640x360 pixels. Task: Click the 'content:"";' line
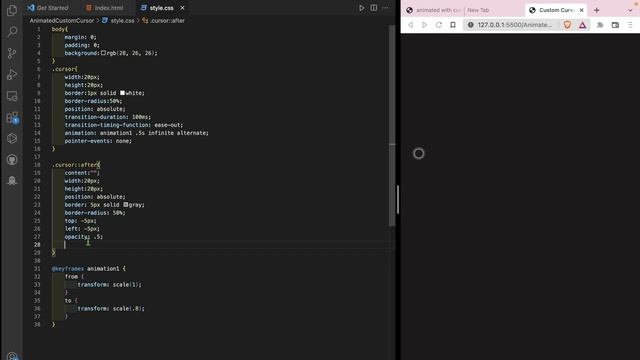coord(82,173)
